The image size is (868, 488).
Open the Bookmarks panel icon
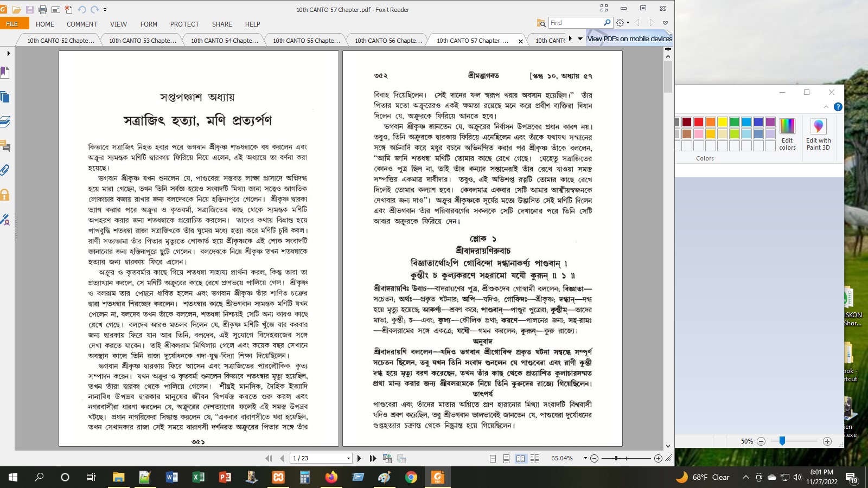pos(5,72)
